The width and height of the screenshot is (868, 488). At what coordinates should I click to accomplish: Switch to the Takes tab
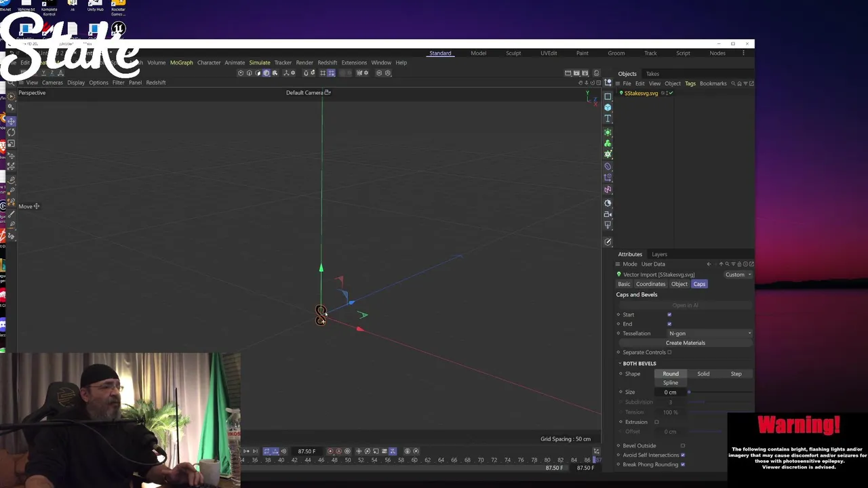tap(652, 74)
